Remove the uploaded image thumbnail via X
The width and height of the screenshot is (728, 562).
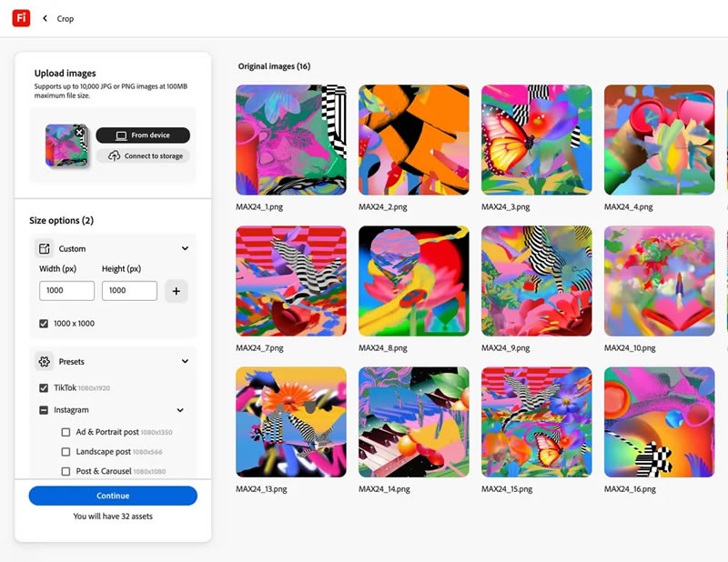(79, 133)
